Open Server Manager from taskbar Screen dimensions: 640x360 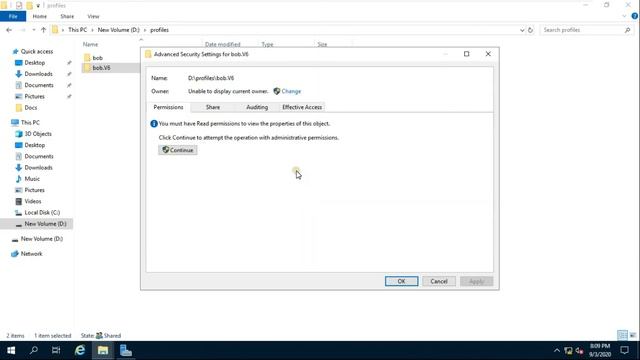pos(126,351)
